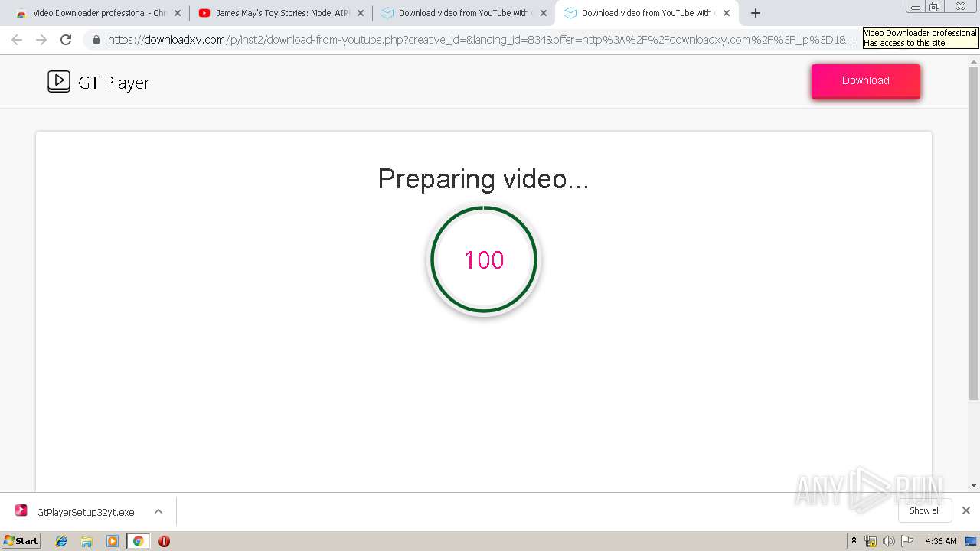
Task: Open Windows Explorer folder in taskbar
Action: pos(87,541)
